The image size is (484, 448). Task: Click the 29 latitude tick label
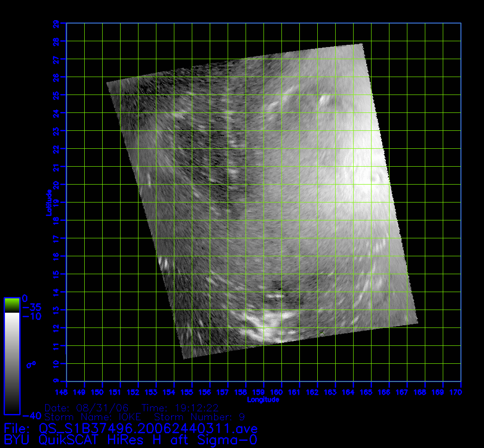coord(56,23)
